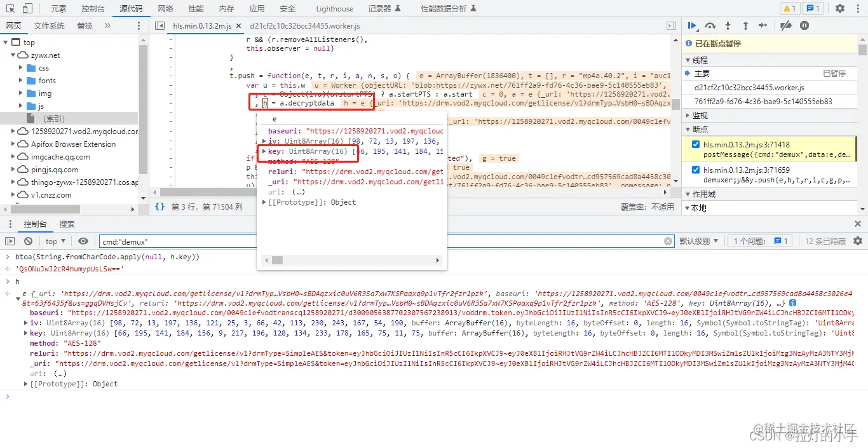This screenshot has width=868, height=448.
Task: Open the 默认级别 log level dropdown
Action: click(699, 241)
